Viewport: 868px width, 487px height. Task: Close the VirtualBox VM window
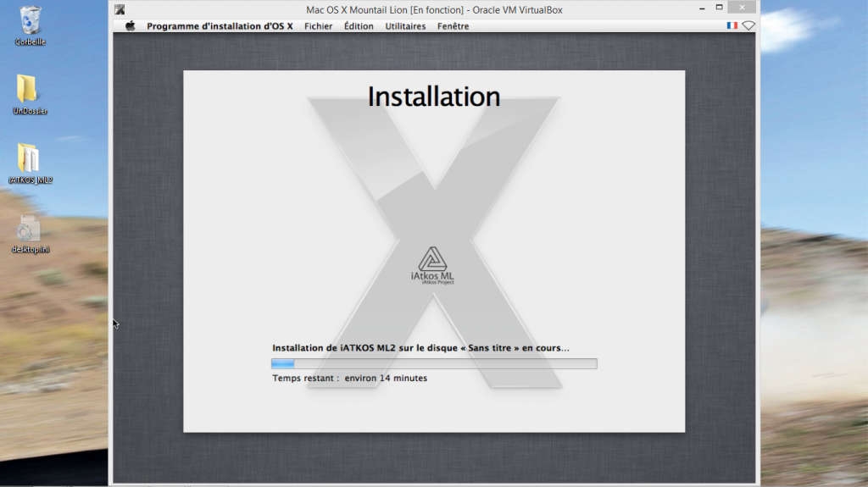tap(743, 8)
